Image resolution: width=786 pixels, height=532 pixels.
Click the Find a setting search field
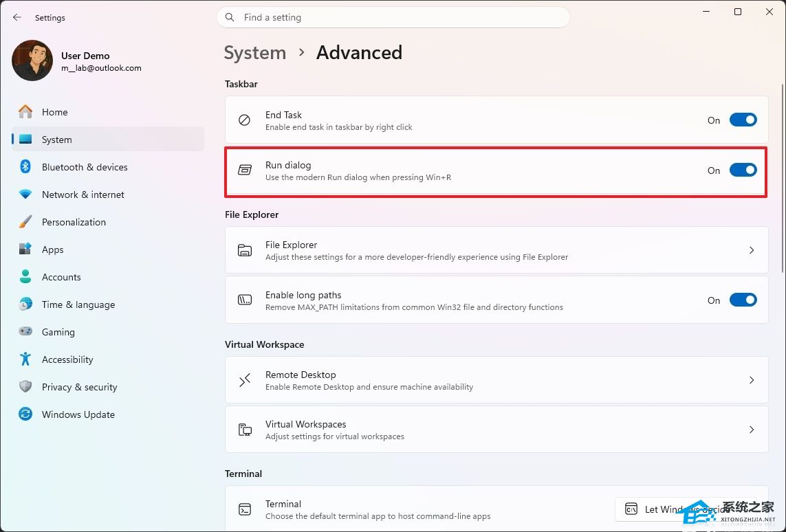(393, 18)
